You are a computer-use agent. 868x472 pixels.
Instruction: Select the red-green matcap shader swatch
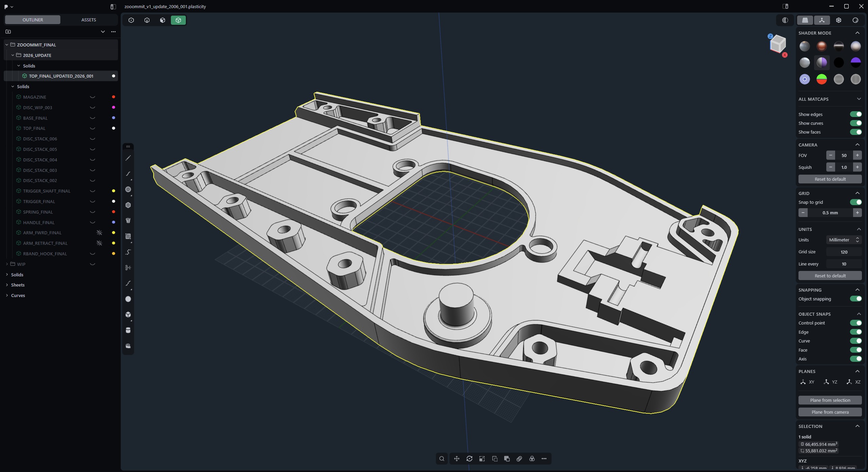click(x=822, y=79)
